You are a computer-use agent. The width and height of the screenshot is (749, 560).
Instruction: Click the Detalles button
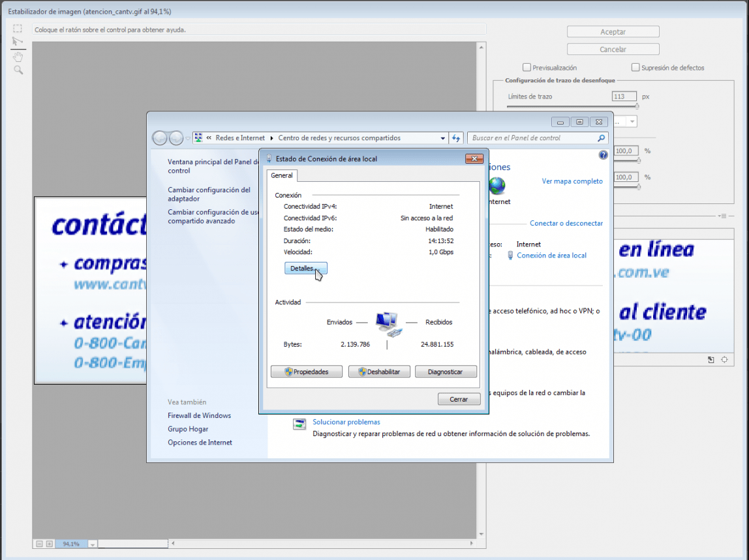coord(305,268)
